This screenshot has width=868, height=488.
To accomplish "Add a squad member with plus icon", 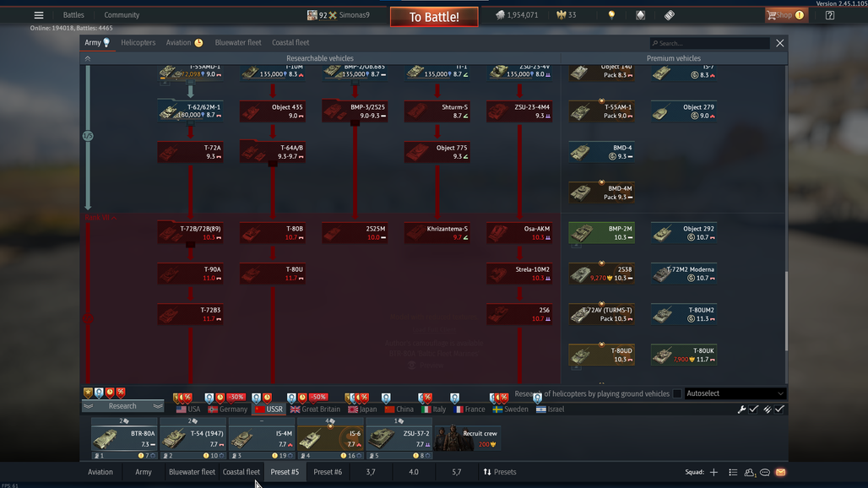I will click(713, 472).
